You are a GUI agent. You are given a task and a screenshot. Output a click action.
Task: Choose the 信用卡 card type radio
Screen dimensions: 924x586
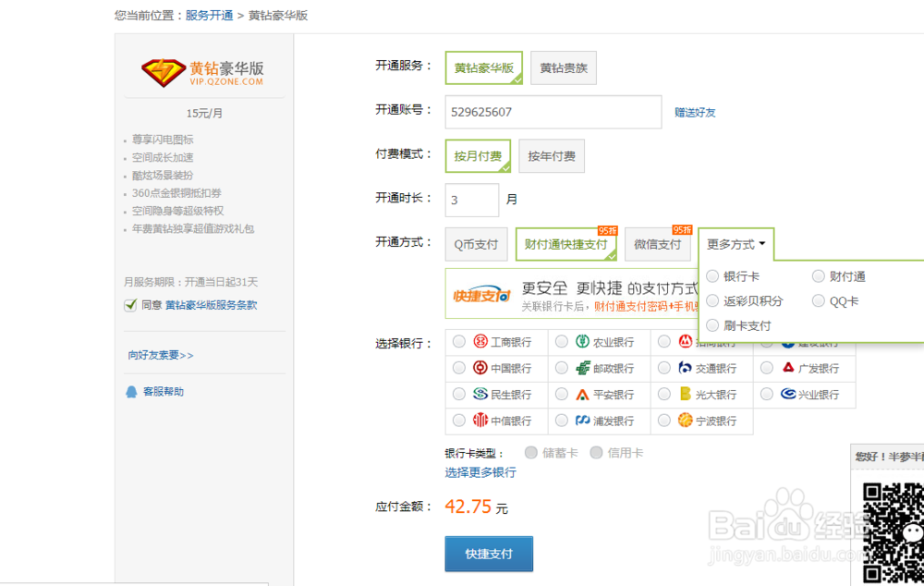596,452
